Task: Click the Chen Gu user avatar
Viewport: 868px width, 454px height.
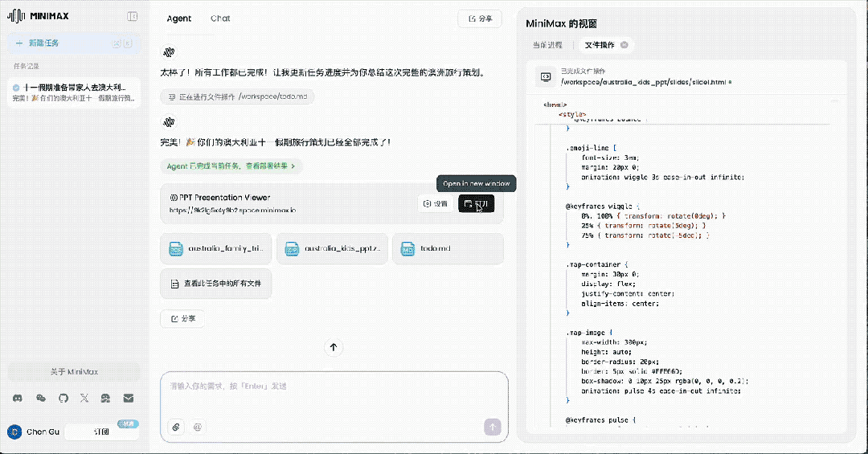Action: pos(15,432)
